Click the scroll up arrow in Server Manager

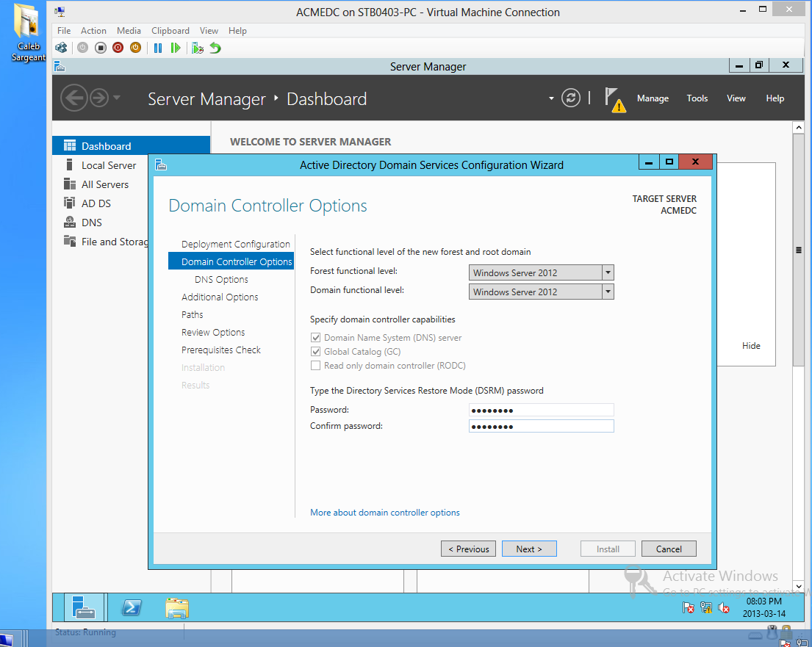(x=798, y=127)
